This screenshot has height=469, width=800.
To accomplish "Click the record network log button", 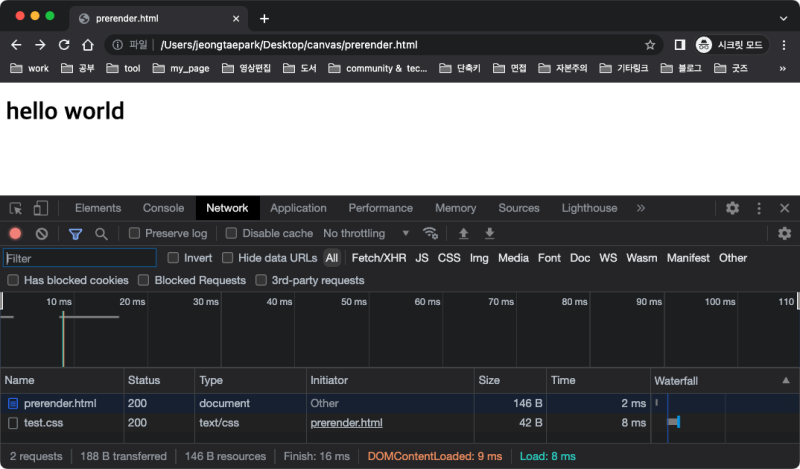I will click(x=15, y=233).
